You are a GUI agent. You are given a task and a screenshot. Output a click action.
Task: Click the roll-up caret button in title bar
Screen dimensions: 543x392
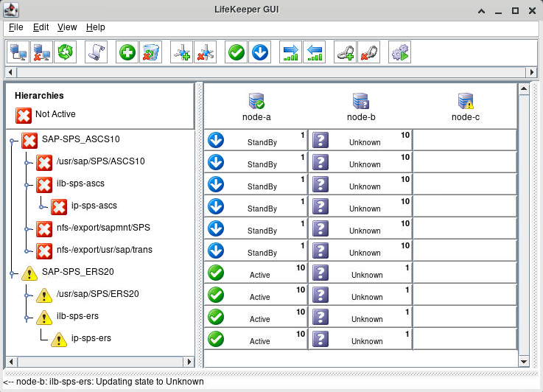[481, 11]
